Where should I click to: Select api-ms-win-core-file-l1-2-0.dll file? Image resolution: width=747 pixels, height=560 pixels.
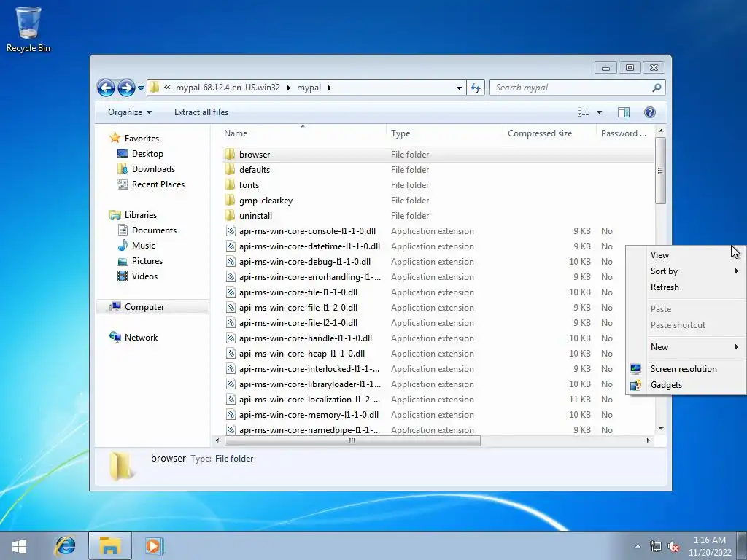click(298, 308)
